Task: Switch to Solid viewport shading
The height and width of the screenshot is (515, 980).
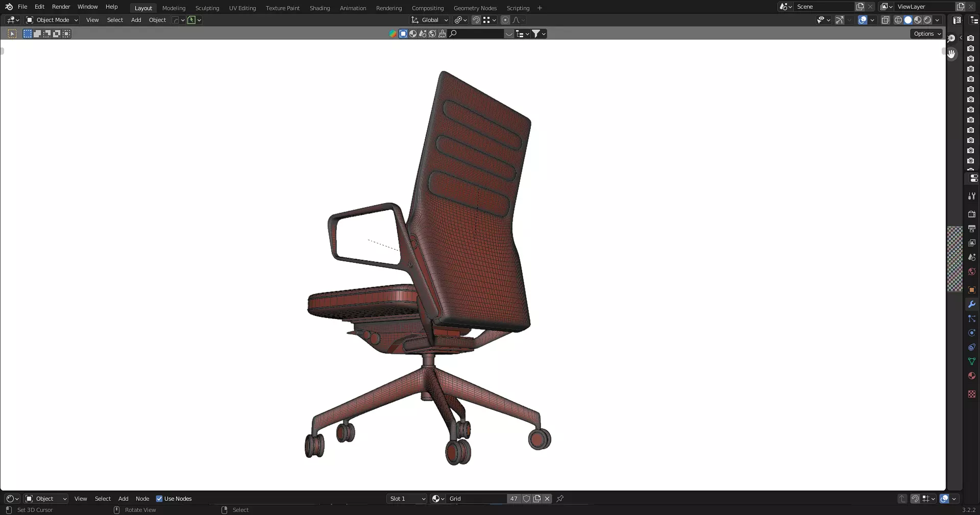Action: 908,20
